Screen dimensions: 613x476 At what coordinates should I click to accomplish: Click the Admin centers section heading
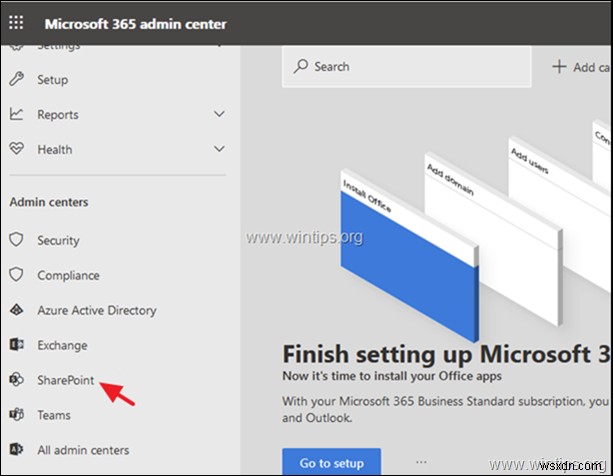(49, 202)
